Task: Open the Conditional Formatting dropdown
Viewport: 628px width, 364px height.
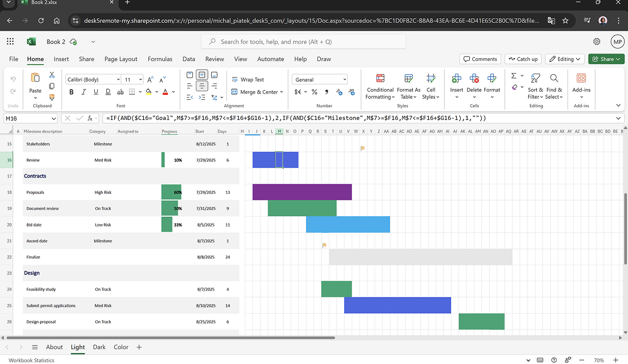Action: pos(380,86)
